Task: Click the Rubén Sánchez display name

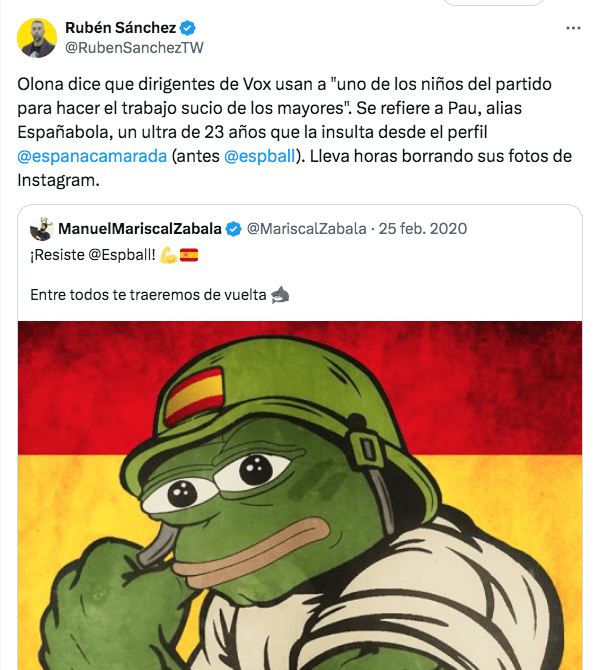Action: point(120,28)
